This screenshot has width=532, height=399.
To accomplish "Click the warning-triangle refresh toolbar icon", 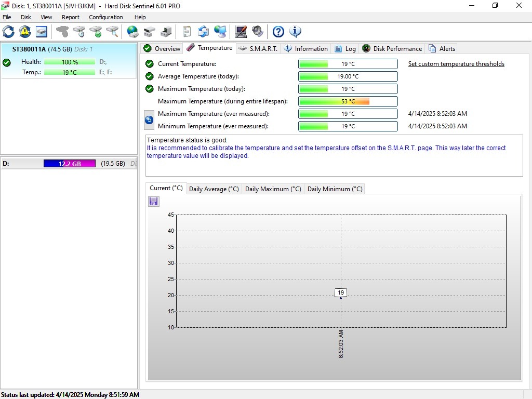I will tap(25, 32).
